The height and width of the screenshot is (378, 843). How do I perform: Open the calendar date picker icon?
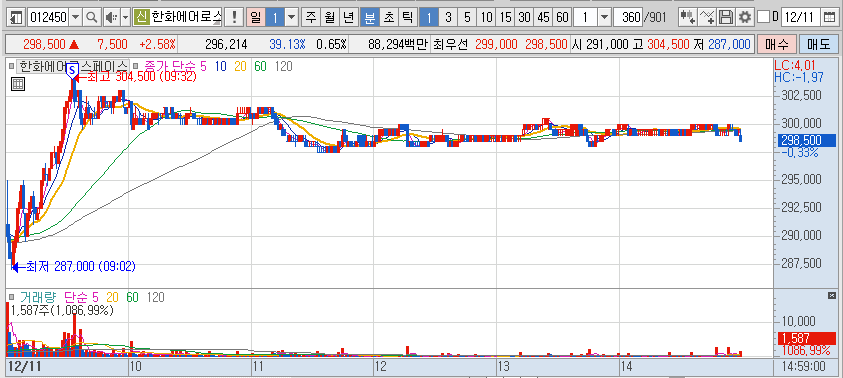pos(830,18)
